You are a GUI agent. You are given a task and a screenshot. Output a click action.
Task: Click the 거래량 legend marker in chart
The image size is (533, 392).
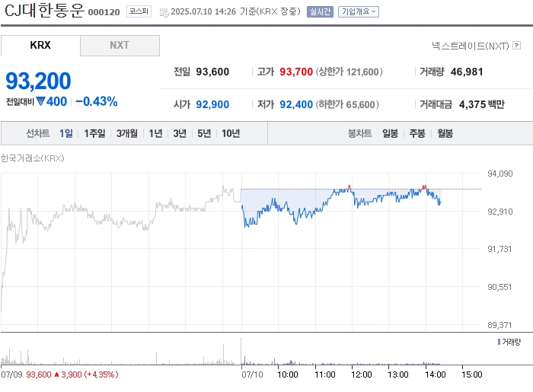click(499, 342)
